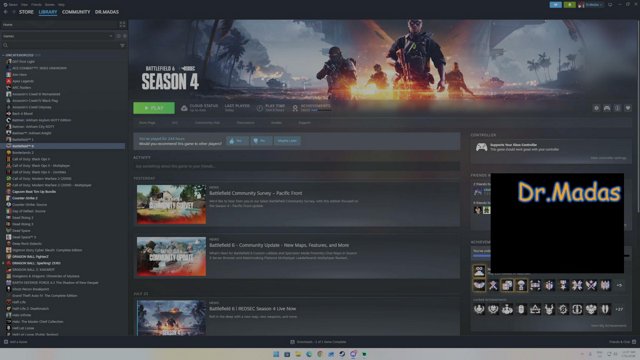This screenshot has height=360, width=640.
Task: Open Downloads status in bottom bar
Action: (318, 342)
